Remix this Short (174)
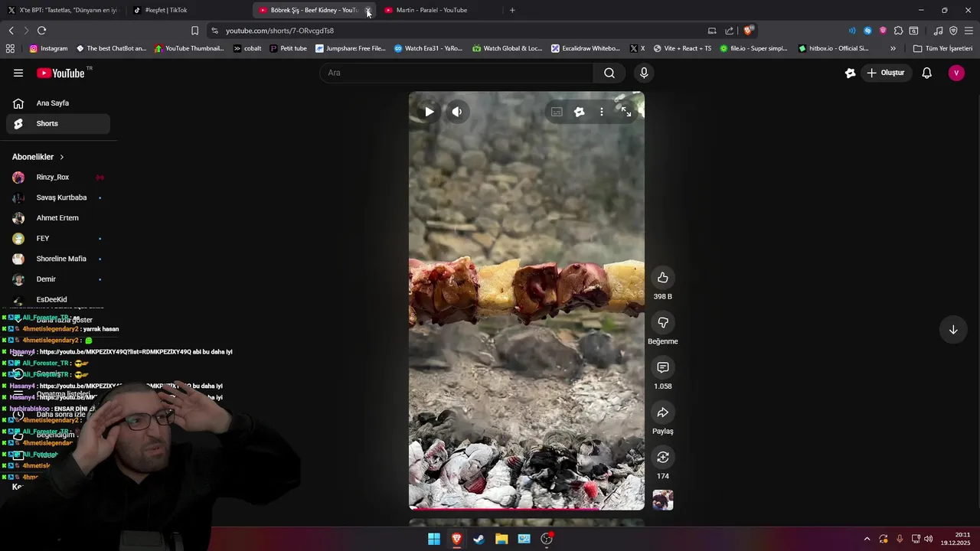The width and height of the screenshot is (980, 551). click(663, 458)
